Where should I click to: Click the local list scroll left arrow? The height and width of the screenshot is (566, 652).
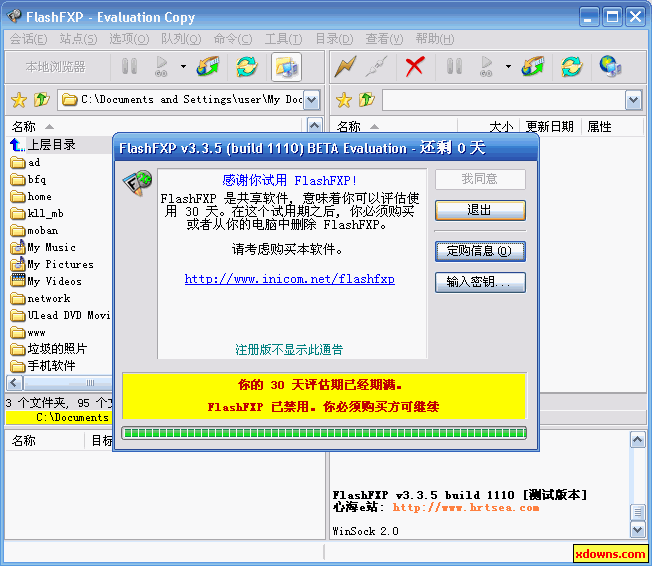[x=15, y=383]
